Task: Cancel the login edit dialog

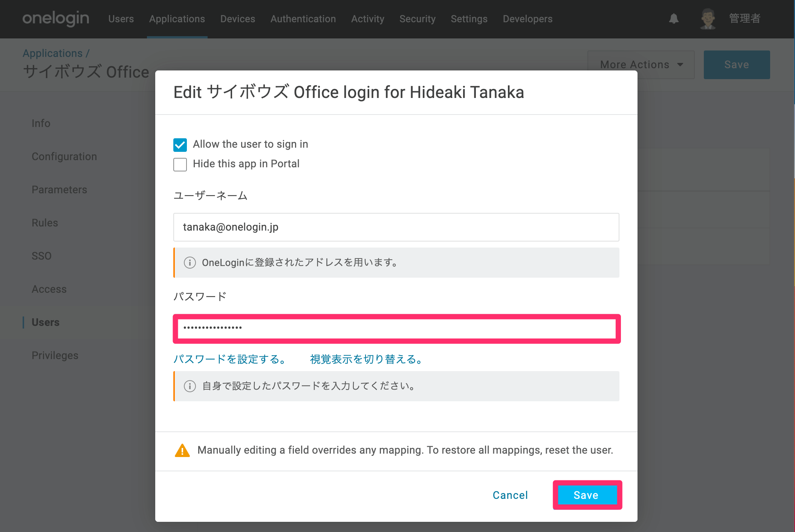Action: point(510,495)
